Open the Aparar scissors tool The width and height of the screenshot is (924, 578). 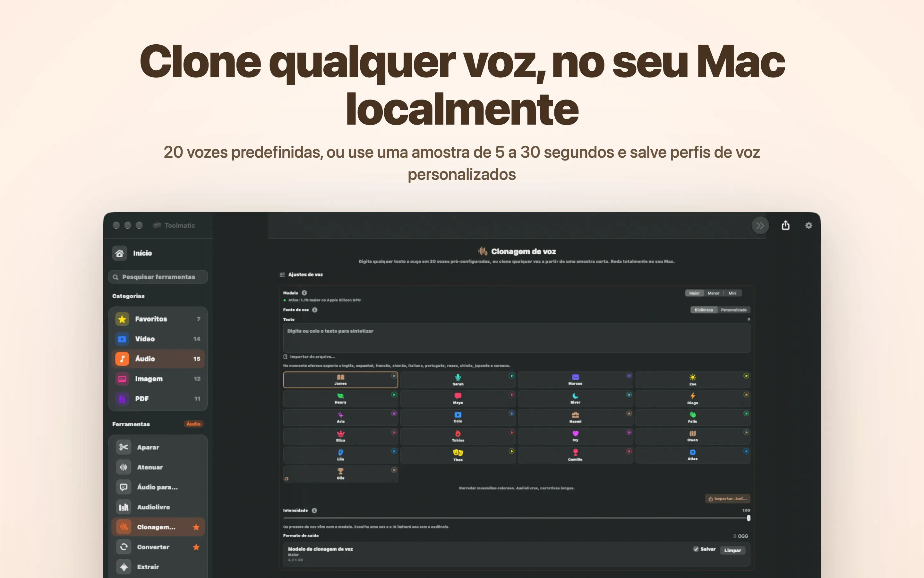158,447
